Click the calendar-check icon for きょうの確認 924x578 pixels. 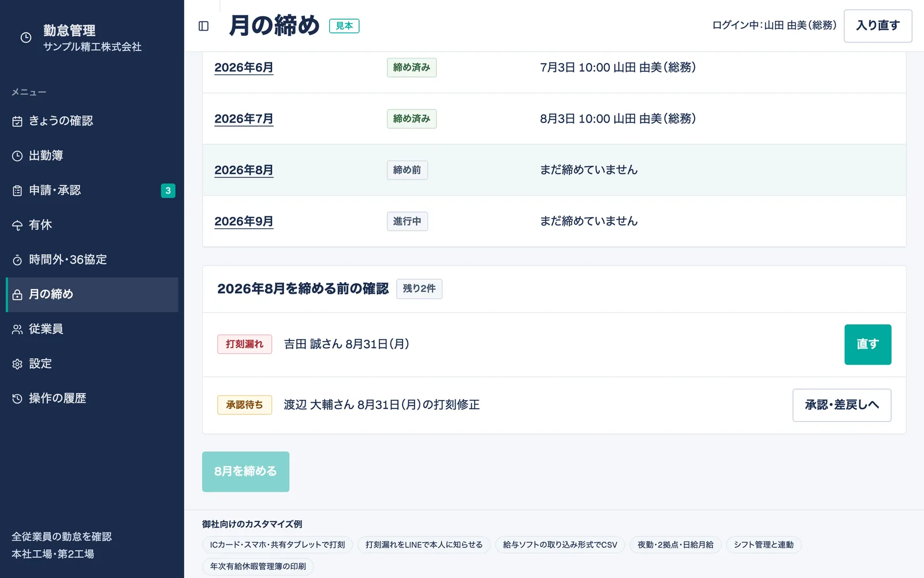click(17, 121)
